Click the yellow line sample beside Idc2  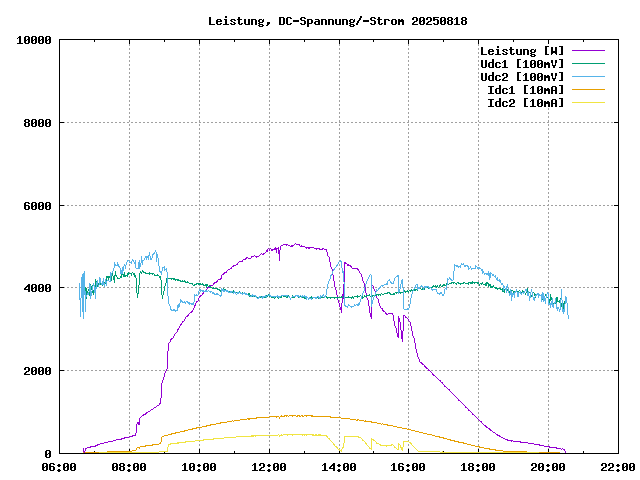click(588, 103)
